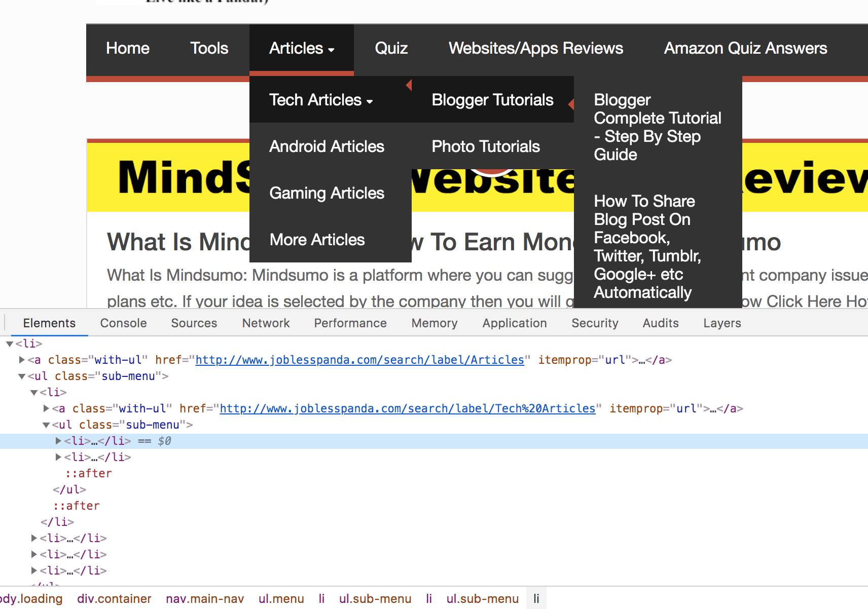
Task: Expand the li node below the selected row
Action: pyautogui.click(x=58, y=457)
